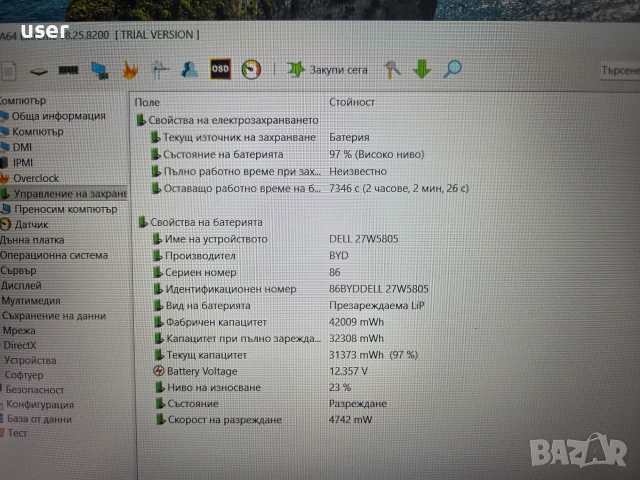
Task: Expand Операционна система category
Action: 54,255
